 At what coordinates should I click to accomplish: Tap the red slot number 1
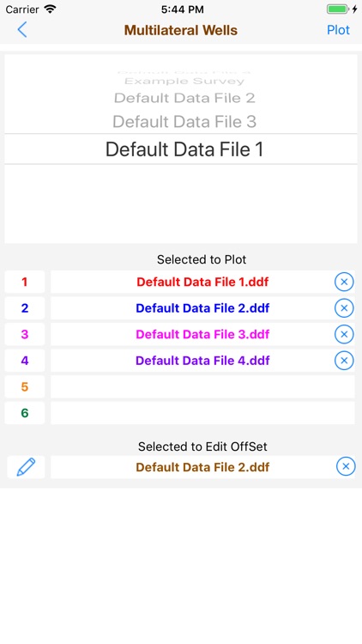25,282
